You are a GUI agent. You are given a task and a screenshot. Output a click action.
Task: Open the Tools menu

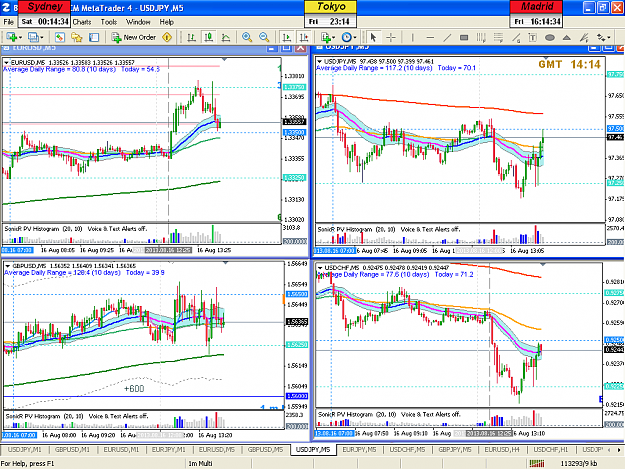tap(109, 22)
